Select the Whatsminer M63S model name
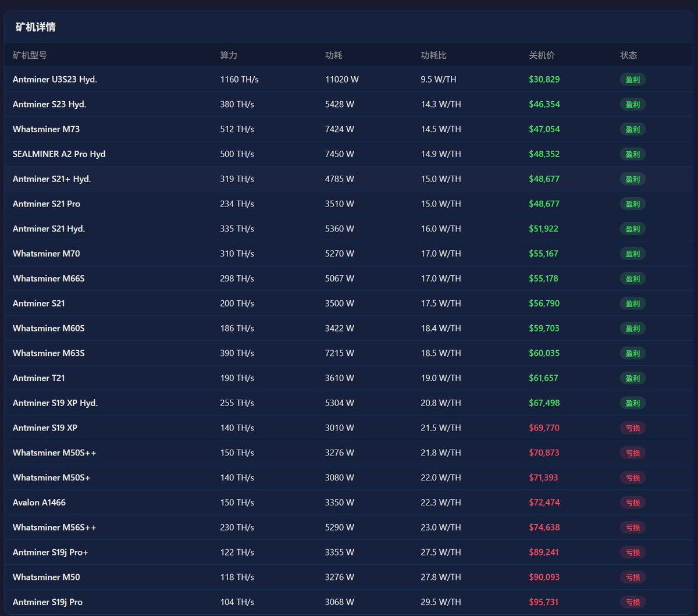Image resolution: width=698 pixels, height=616 pixels. [x=49, y=353]
